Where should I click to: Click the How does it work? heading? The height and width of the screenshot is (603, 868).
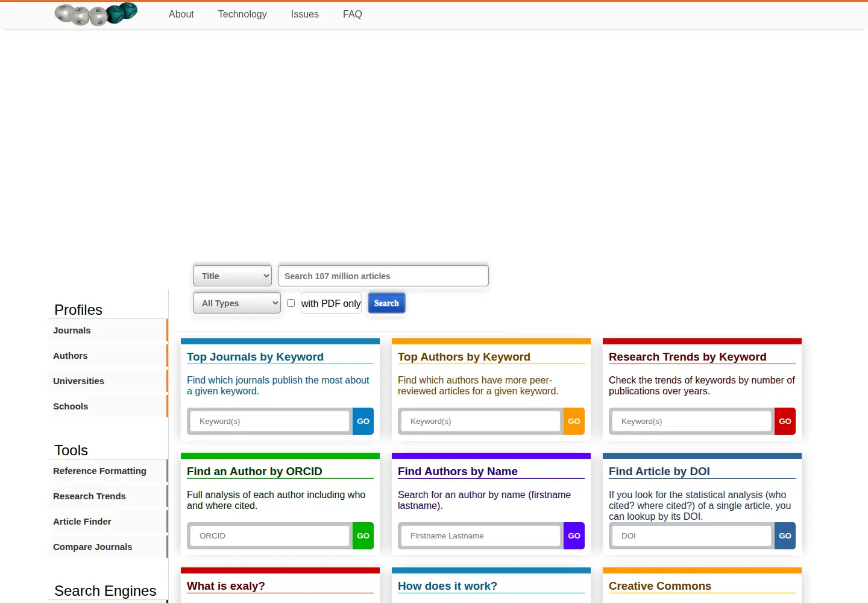(x=447, y=586)
